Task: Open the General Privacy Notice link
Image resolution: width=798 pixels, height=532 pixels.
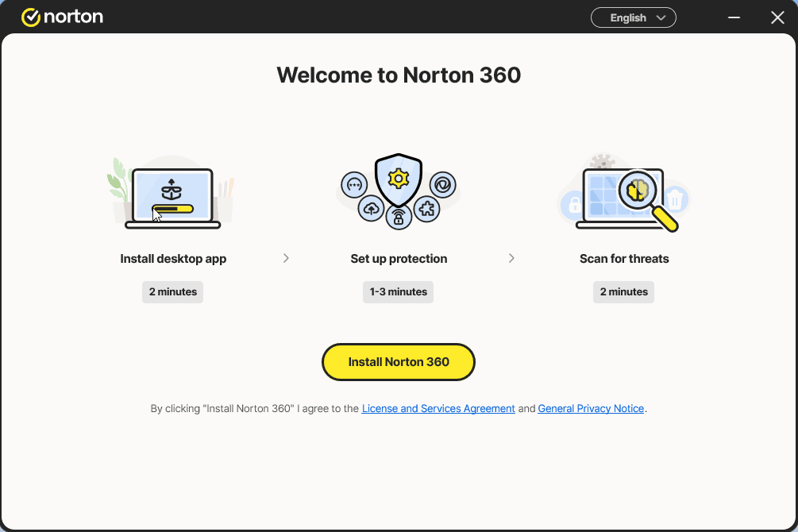Action: click(591, 409)
